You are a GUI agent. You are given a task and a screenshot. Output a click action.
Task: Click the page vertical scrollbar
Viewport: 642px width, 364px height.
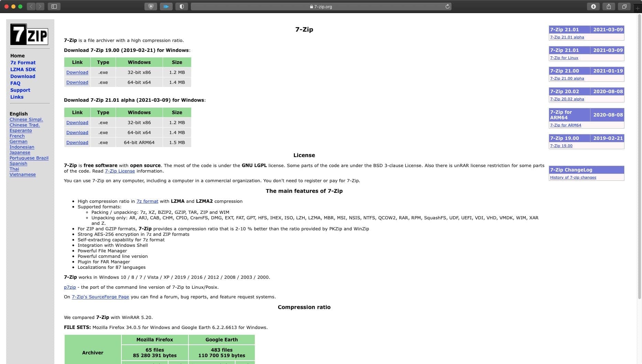639,157
